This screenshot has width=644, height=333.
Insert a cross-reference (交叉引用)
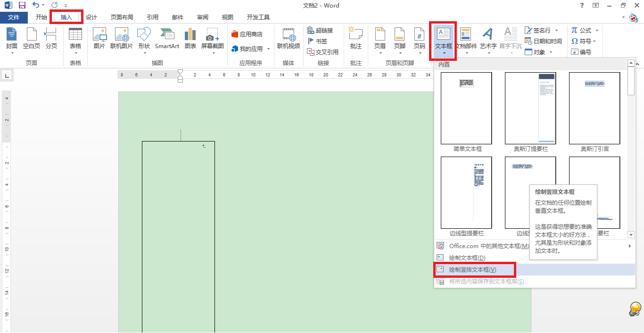(323, 52)
